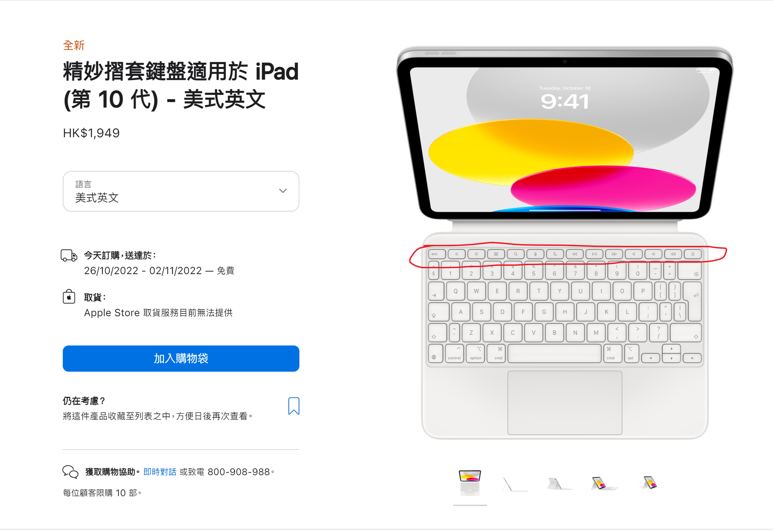773x532 pixels.
Task: Click the language dropdown chevron arrow
Action: 283,191
